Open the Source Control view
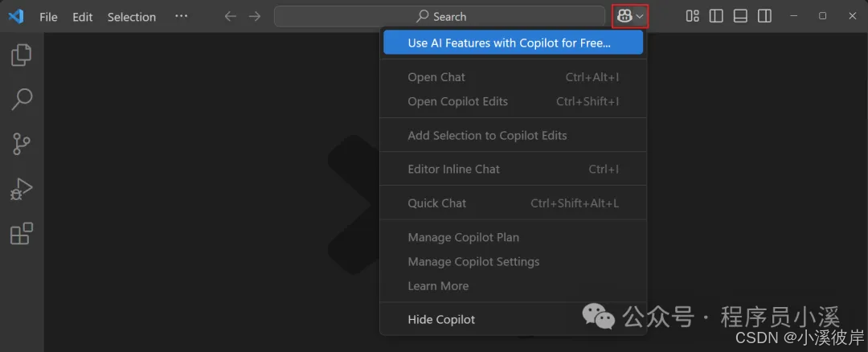The height and width of the screenshot is (352, 868). [x=22, y=144]
